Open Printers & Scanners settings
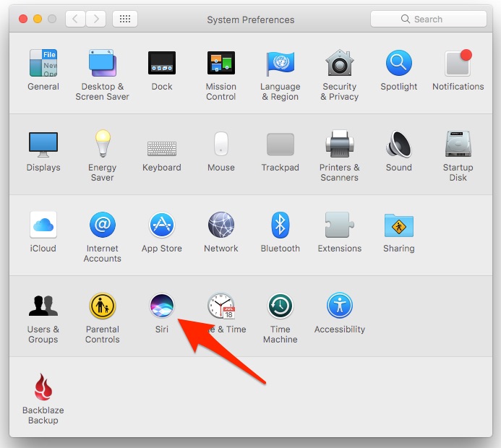Image resolution: width=501 pixels, height=448 pixels. coord(339,145)
